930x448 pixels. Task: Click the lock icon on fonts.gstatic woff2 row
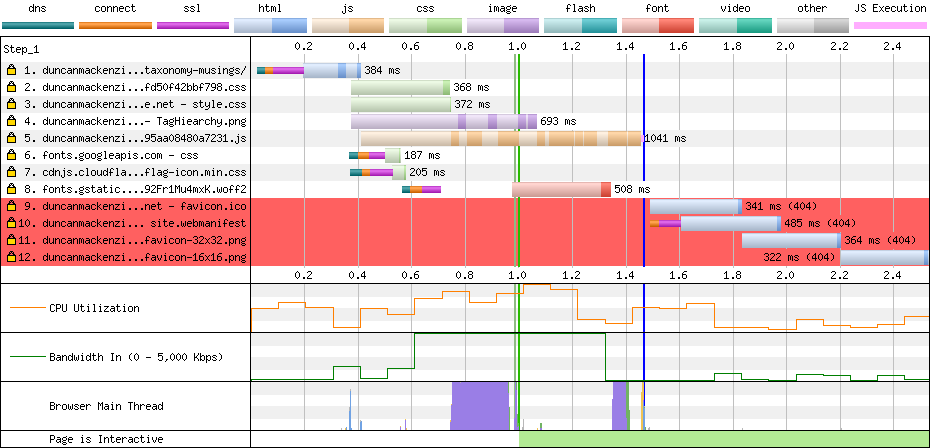point(11,190)
